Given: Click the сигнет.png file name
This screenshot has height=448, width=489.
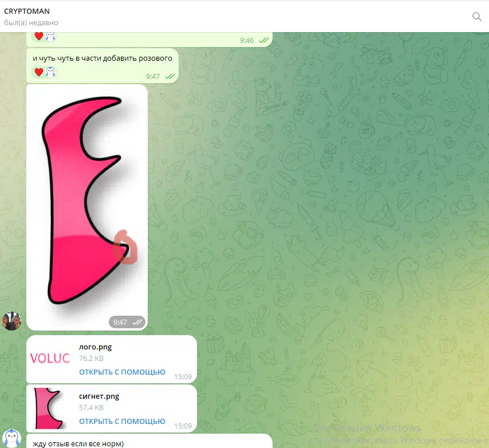Looking at the screenshot, I should coord(98,396).
